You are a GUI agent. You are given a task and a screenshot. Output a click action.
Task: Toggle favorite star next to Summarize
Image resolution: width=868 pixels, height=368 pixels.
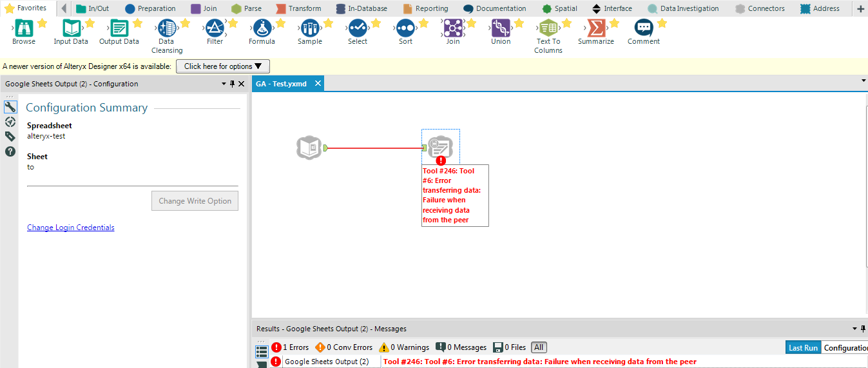(x=614, y=23)
